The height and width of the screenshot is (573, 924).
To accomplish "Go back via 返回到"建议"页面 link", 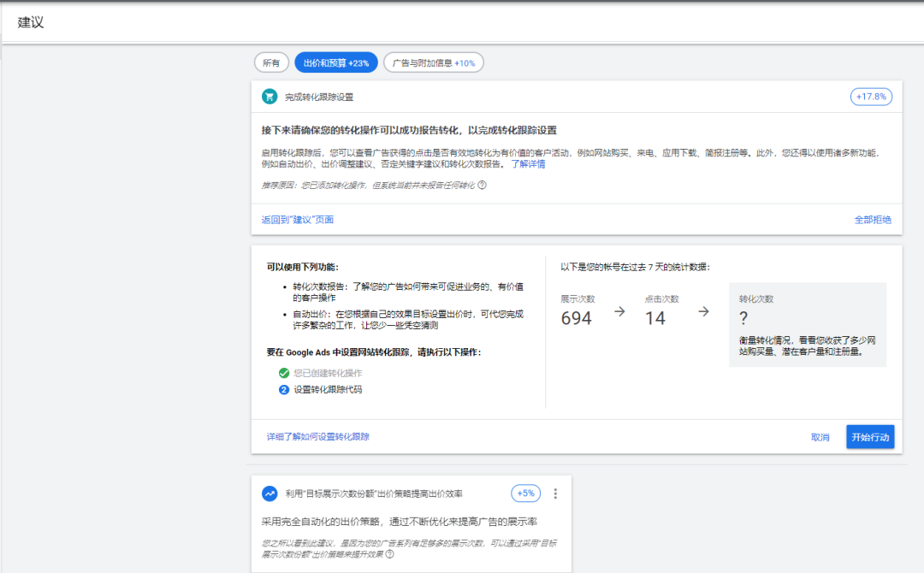I will (298, 220).
